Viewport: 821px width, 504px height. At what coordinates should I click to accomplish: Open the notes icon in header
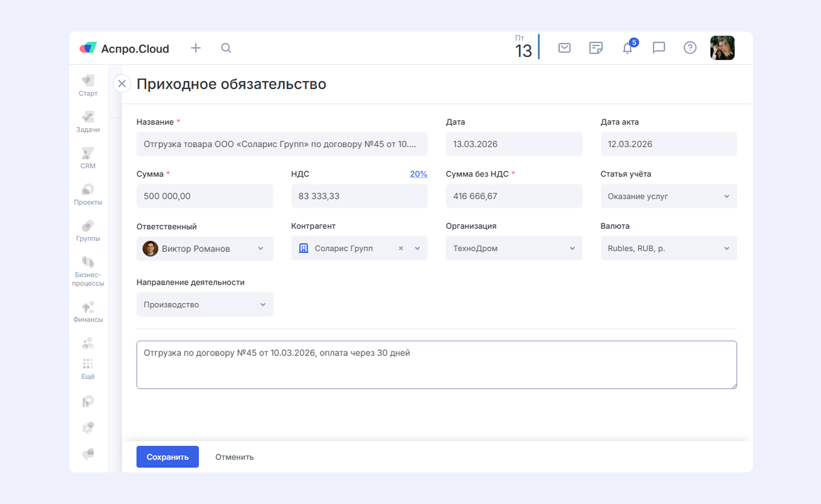(x=596, y=48)
